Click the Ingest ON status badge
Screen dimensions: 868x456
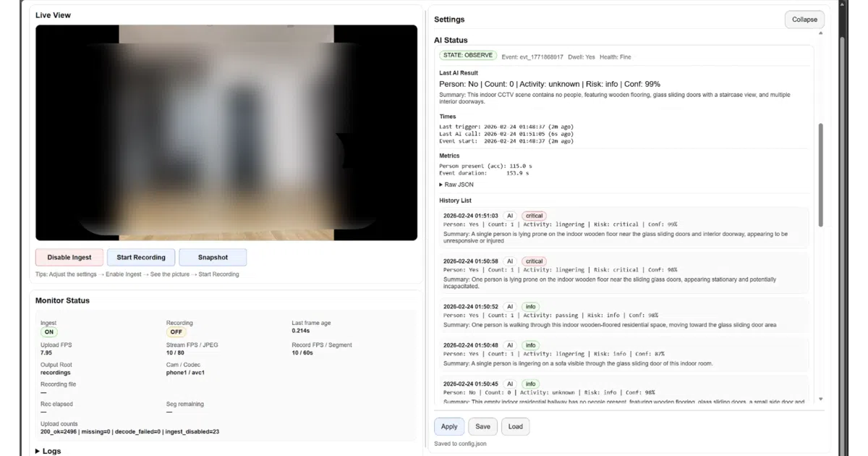pyautogui.click(x=49, y=332)
